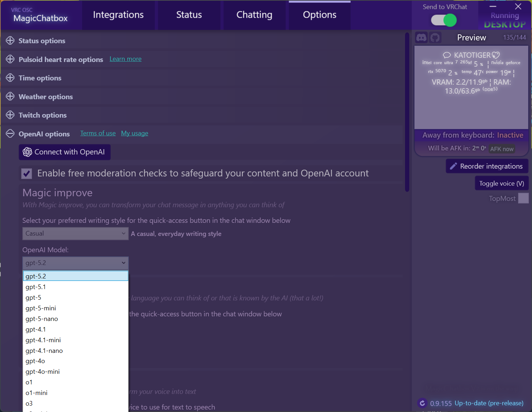Viewport: 532px width, 412px height.
Task: Open the Chatting tab
Action: click(254, 15)
